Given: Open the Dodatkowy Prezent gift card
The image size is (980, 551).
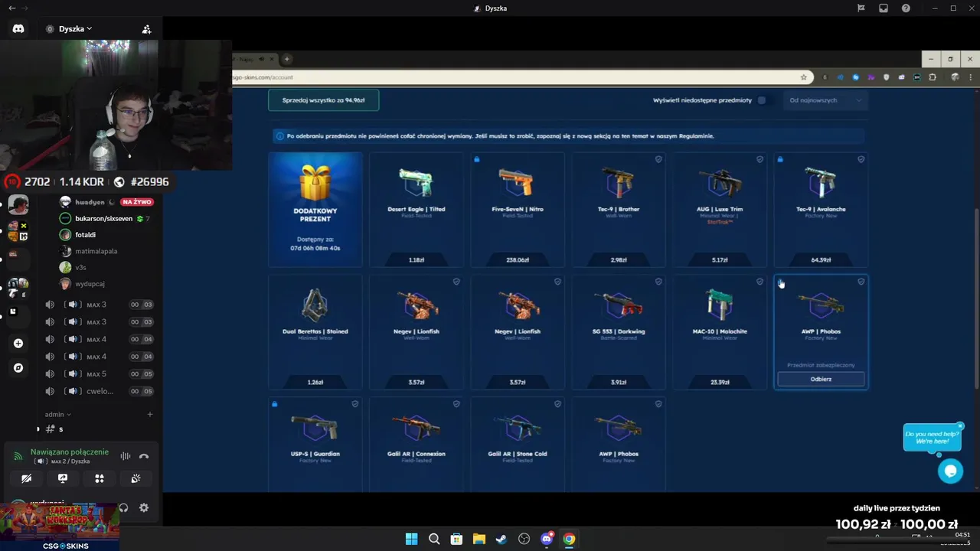Looking at the screenshot, I should point(315,209).
